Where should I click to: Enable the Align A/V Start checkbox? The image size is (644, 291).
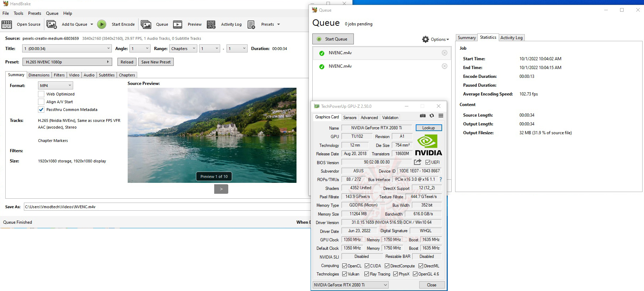point(41,102)
